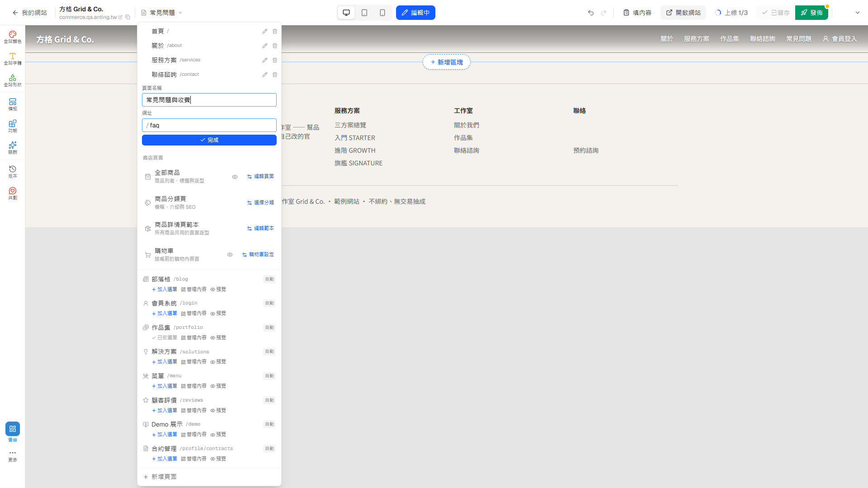
Task: Delete the 首頁 page entry
Action: point(275,31)
